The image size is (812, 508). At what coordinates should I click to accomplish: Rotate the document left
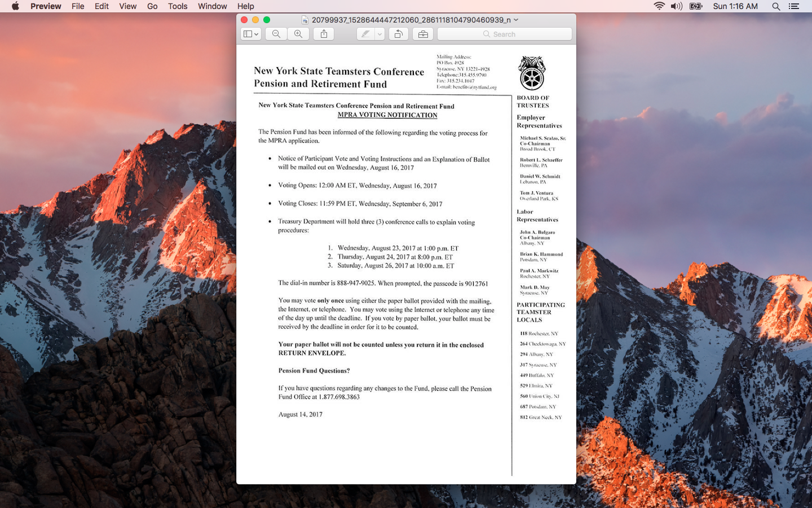(398, 34)
